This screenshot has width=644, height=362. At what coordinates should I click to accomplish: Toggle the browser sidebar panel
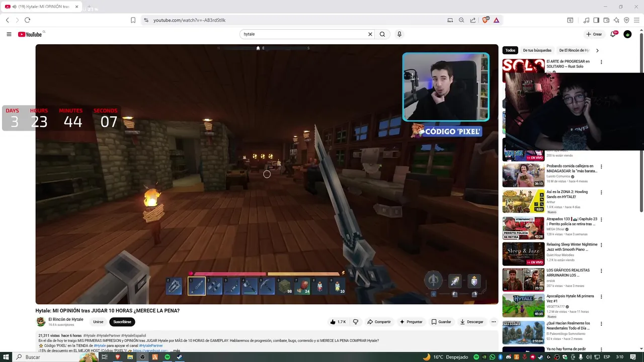596,20
